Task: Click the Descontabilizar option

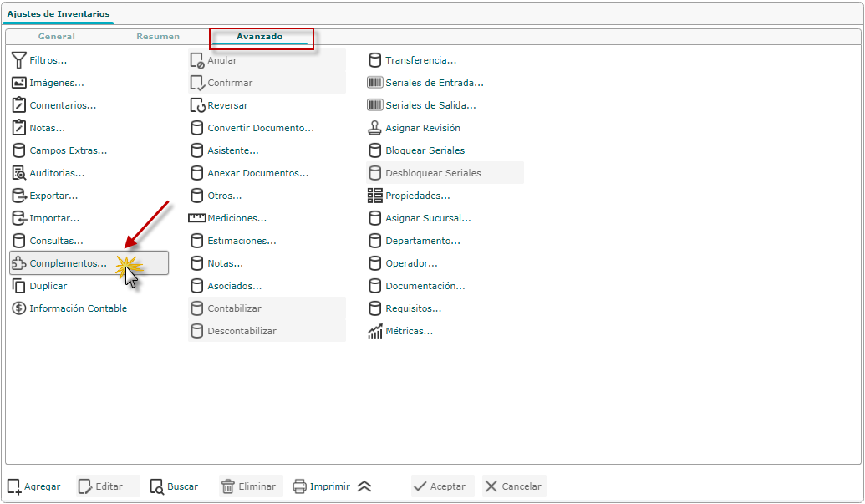Action: [267, 332]
